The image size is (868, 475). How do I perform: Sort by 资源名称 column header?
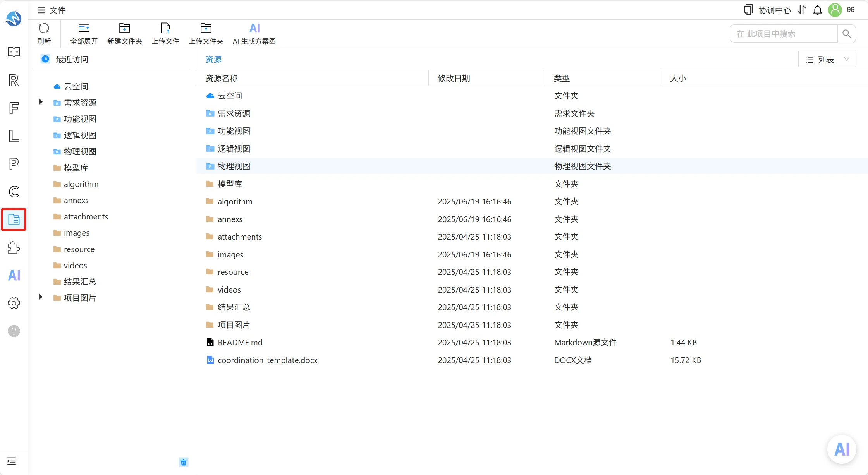pyautogui.click(x=222, y=78)
